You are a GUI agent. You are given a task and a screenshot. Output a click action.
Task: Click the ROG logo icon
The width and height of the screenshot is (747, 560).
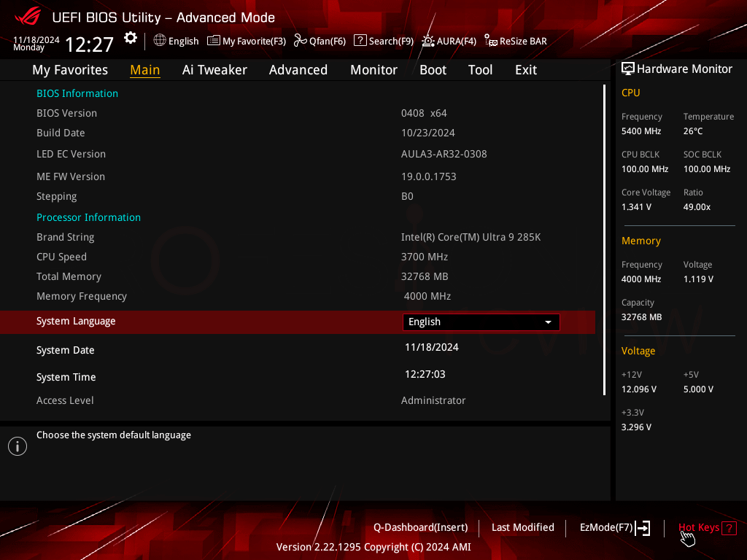[28, 17]
